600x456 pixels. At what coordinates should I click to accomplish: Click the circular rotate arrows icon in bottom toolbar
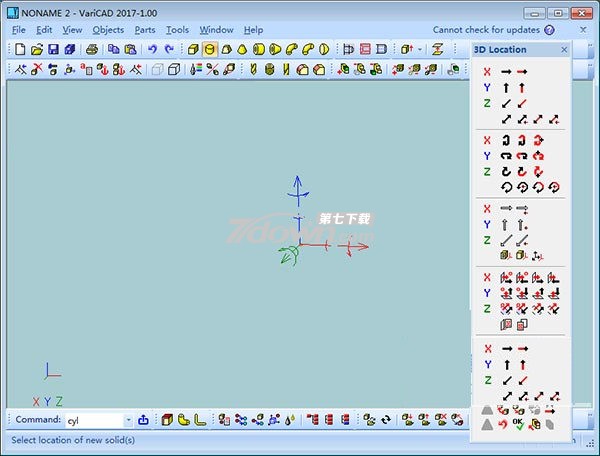[386, 420]
